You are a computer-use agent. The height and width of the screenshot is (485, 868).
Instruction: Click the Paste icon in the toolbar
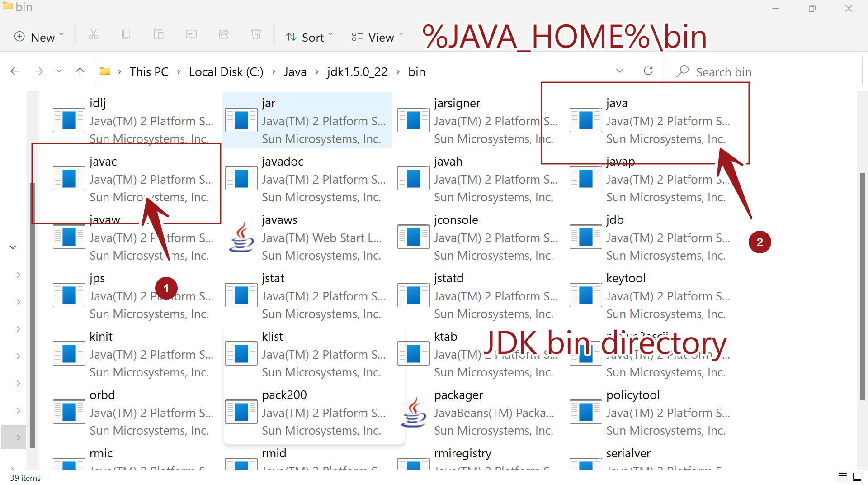(159, 34)
